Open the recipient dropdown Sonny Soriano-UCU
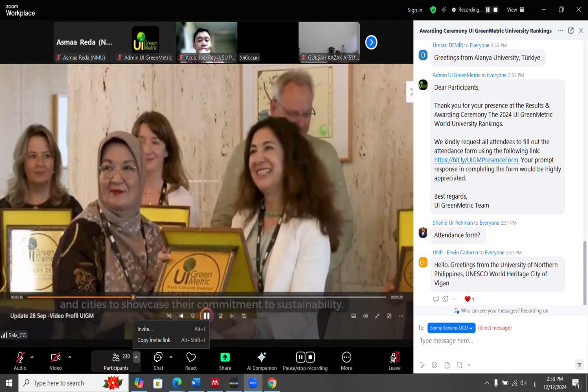 451,328
